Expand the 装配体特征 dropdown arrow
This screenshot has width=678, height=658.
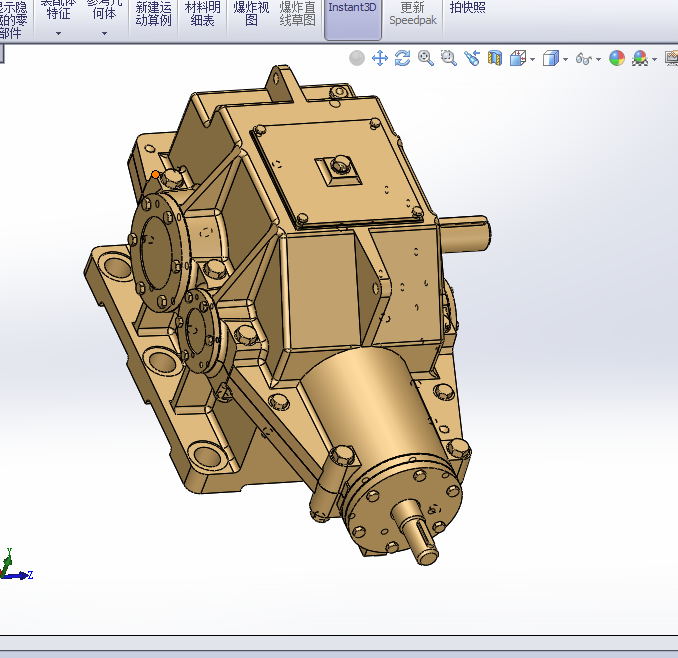pyautogui.click(x=58, y=33)
